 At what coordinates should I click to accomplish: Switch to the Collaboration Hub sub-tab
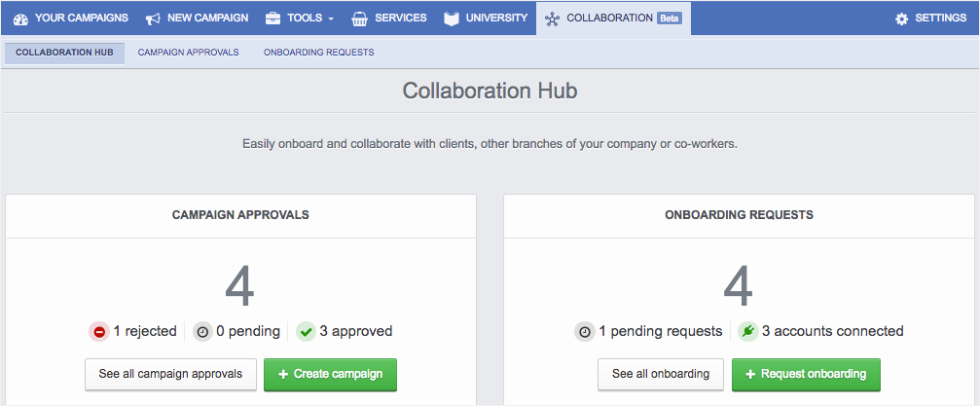click(64, 53)
